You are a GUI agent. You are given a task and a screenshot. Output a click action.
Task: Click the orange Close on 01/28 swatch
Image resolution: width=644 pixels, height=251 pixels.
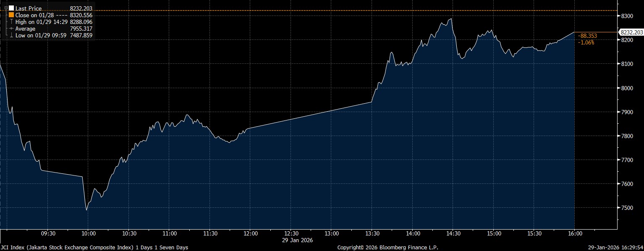[11, 15]
